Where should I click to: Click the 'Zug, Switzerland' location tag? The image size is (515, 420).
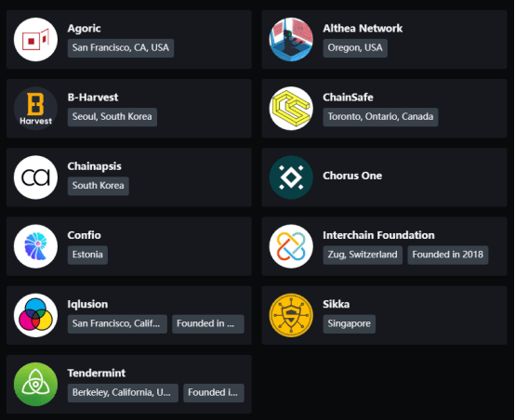pyautogui.click(x=363, y=255)
